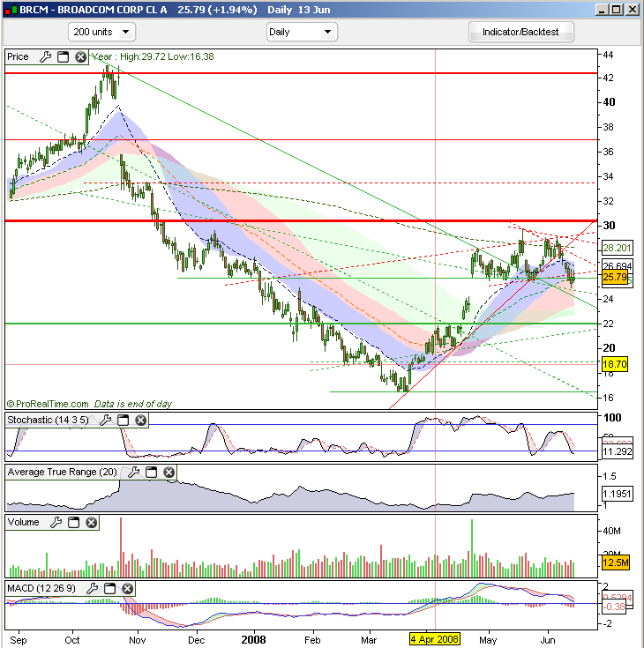Maximize the Average True Range panel
This screenshot has height=648, width=644.
coord(152,472)
